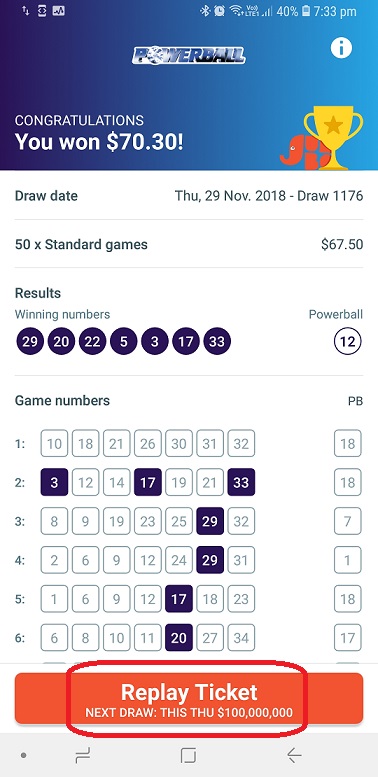Select matched number 3 in game 2
The image size is (378, 777).
54,482
